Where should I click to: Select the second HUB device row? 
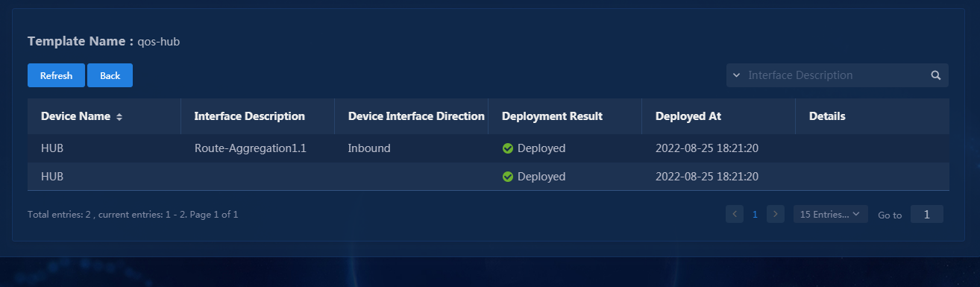click(489, 177)
